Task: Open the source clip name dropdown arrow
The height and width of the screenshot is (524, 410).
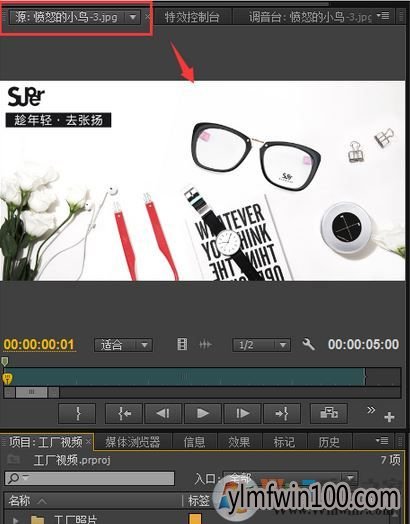Action: [133, 16]
